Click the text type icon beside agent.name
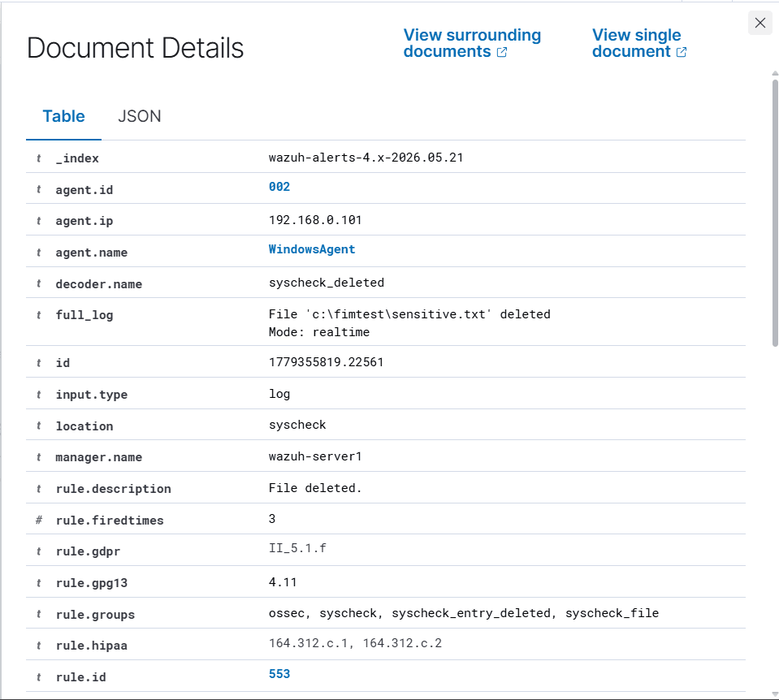Viewport: 779px width, 700px height. (x=39, y=253)
